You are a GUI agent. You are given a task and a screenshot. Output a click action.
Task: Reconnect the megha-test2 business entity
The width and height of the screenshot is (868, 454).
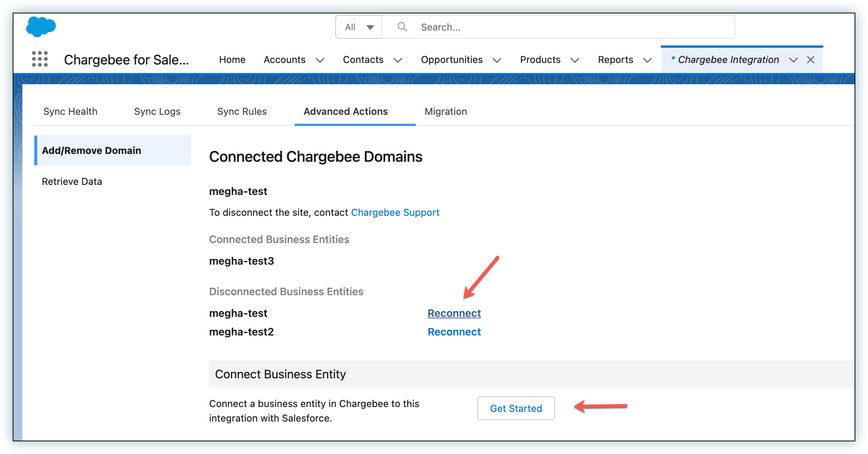point(454,332)
